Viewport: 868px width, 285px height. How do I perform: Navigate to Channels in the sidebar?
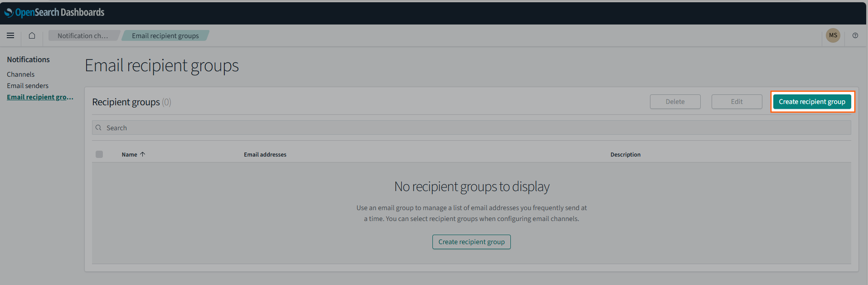click(20, 74)
